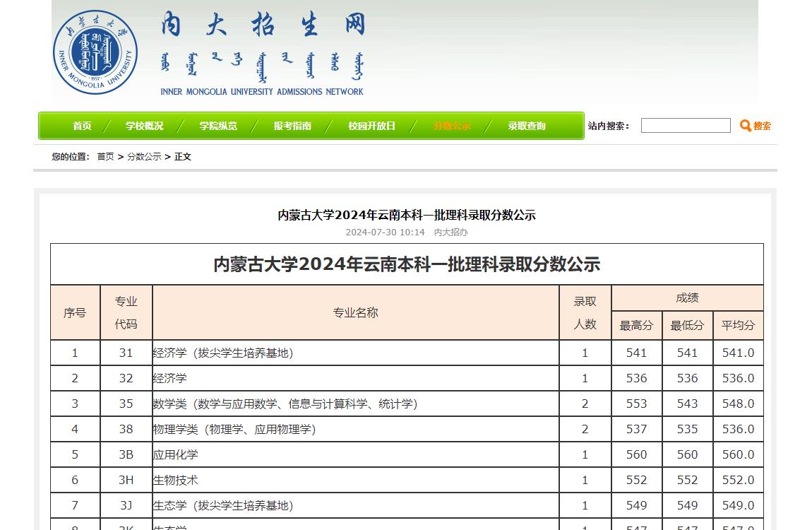Click the 平均分 column header

(738, 325)
